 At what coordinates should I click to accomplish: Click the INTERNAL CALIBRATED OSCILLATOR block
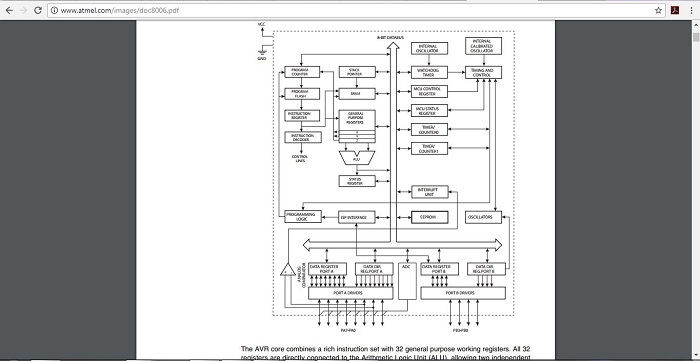click(x=483, y=46)
